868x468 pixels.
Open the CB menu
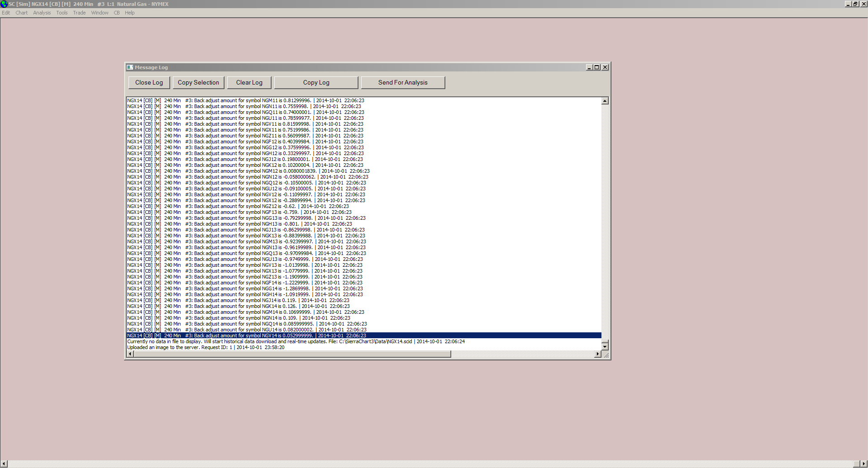point(117,13)
